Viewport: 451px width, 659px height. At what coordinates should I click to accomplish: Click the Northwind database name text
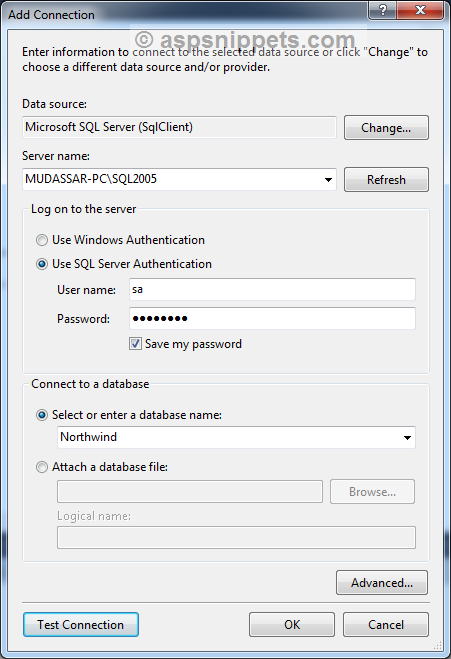tap(89, 437)
